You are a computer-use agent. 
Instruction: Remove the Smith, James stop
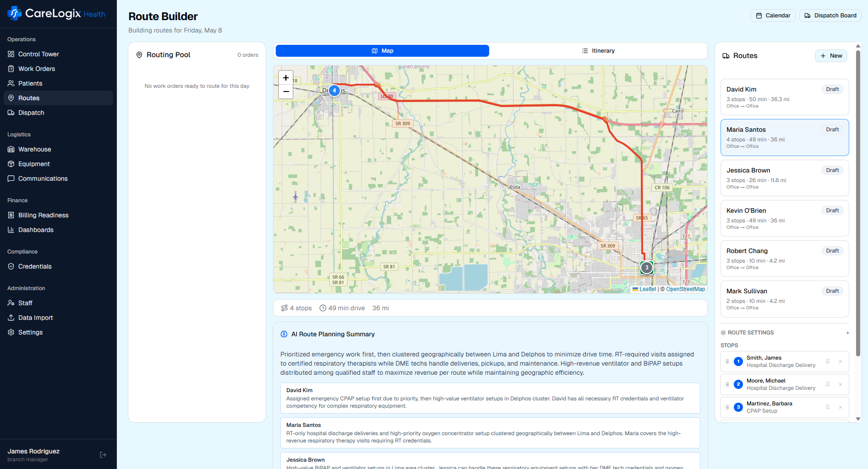point(841,361)
